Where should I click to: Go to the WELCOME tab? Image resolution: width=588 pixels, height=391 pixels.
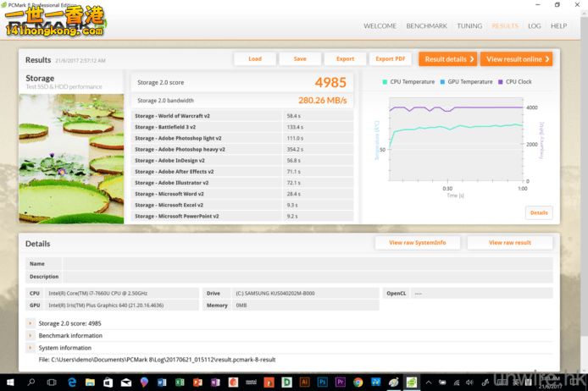pos(380,26)
